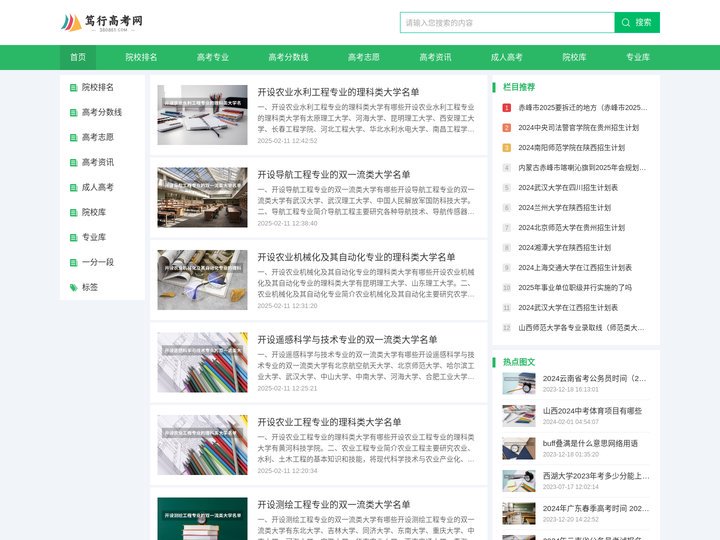Open article 开设测绘工程专业的双一流类大学名单
The image size is (720, 540).
(x=334, y=505)
